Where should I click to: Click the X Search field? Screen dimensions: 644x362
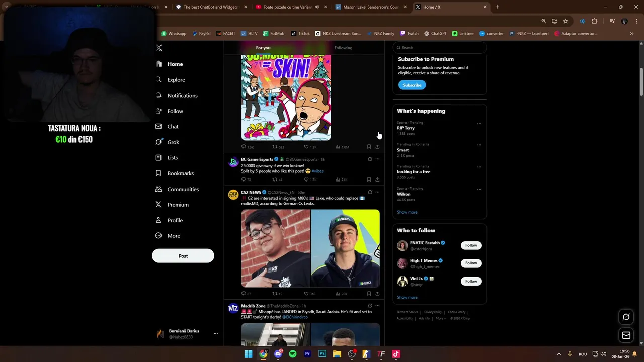tap(440, 48)
